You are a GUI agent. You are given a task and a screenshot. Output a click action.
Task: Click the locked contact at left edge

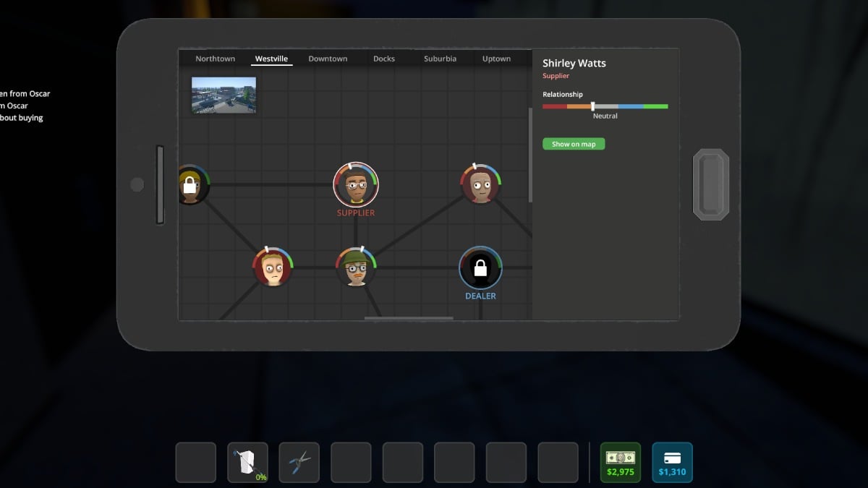[x=190, y=185]
